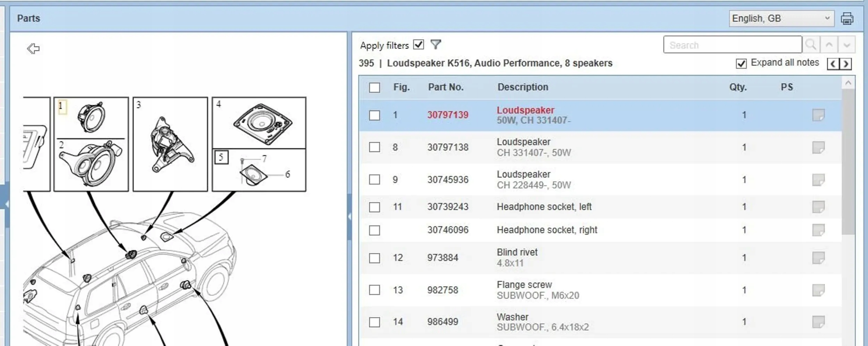Open note icon for part 30797139
Image resolution: width=868 pixels, height=346 pixels.
pyautogui.click(x=818, y=115)
